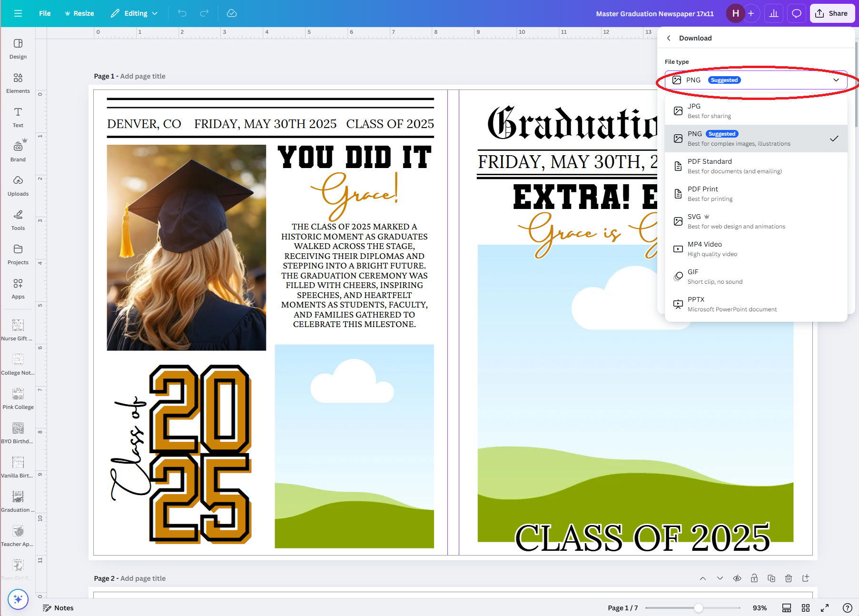
Task: Select GIF file type
Action: click(756, 277)
